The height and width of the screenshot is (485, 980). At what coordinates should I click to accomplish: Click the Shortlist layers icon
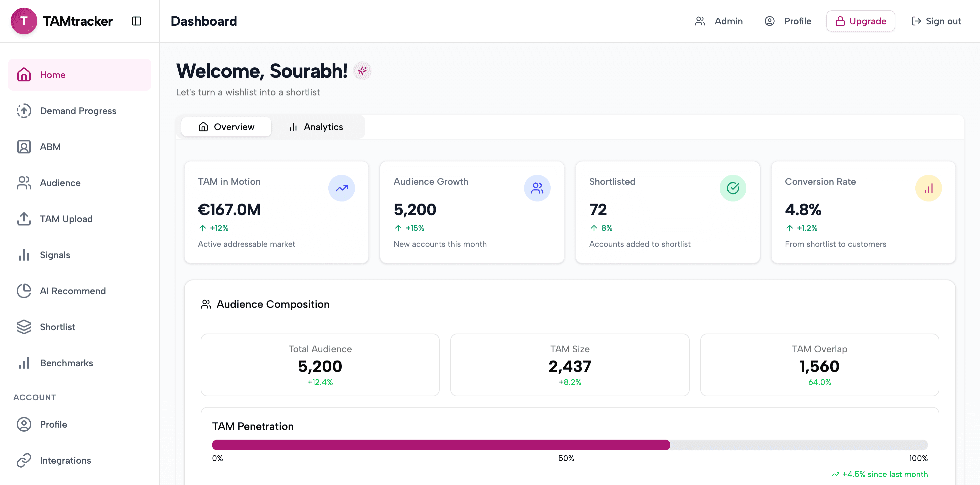(x=24, y=327)
